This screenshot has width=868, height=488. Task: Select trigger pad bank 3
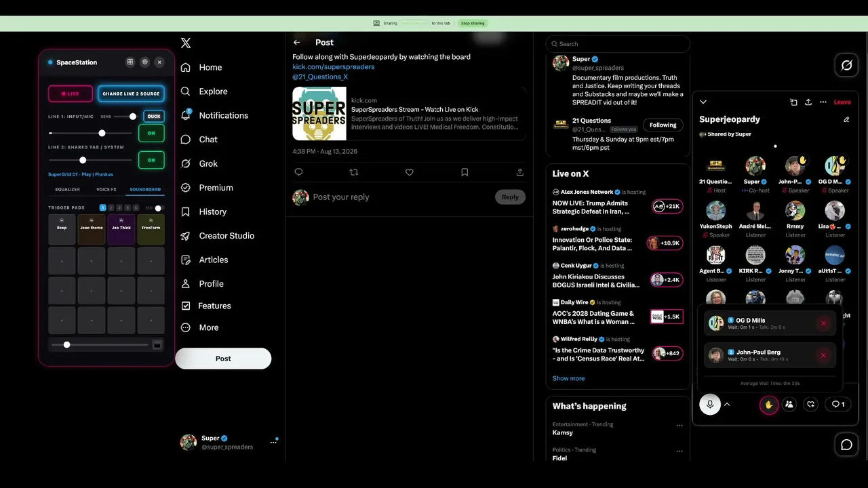(119, 208)
